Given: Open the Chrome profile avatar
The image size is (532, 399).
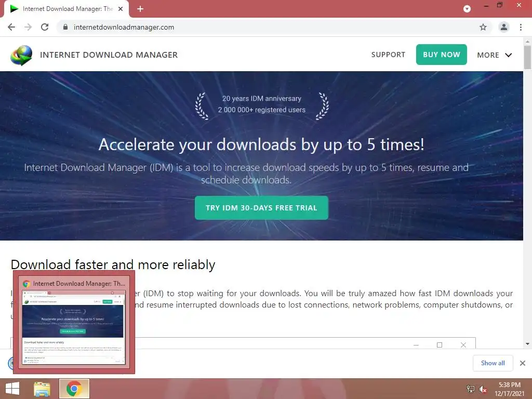Looking at the screenshot, I should (x=504, y=27).
